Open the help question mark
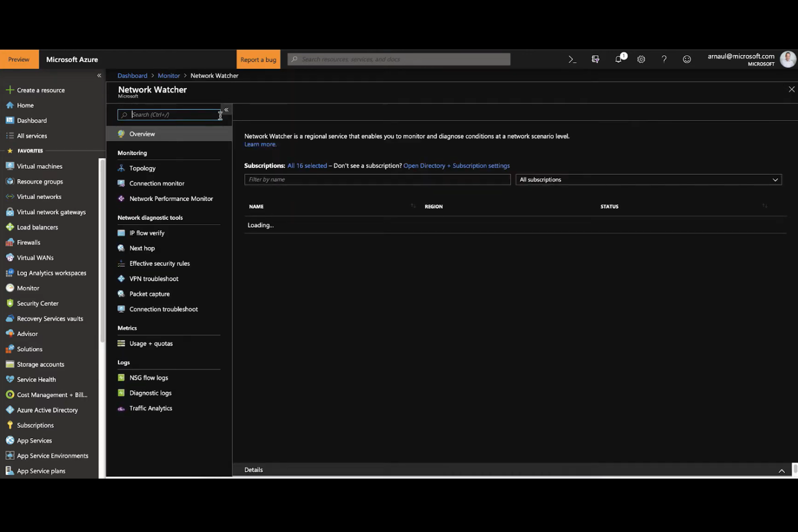Image resolution: width=798 pixels, height=532 pixels. click(x=664, y=59)
